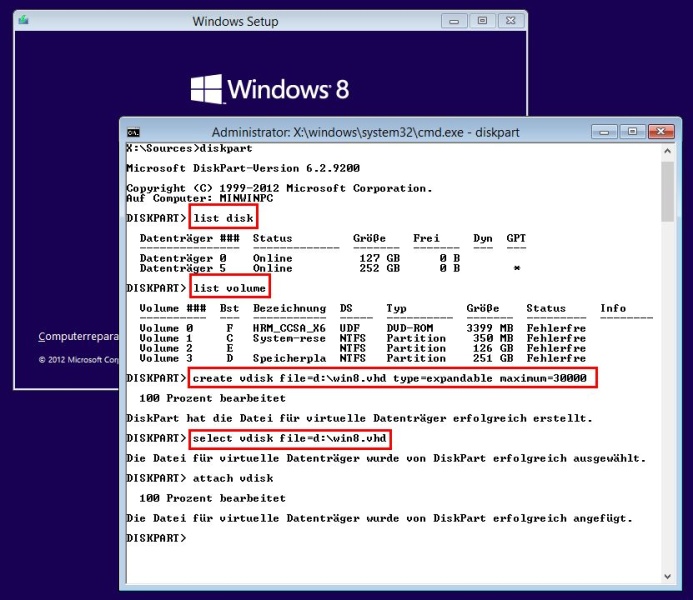
Task: Click the 'create vdisk' command line
Action: 392,377
